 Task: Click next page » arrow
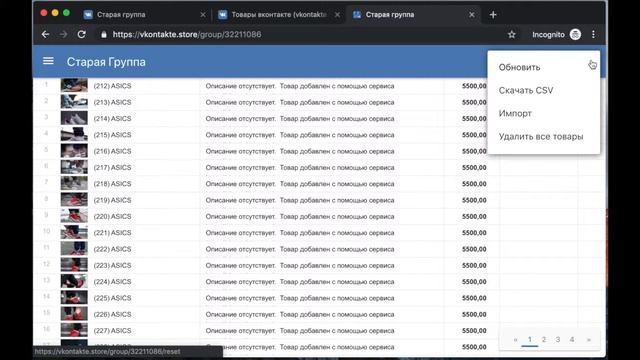[x=589, y=340]
